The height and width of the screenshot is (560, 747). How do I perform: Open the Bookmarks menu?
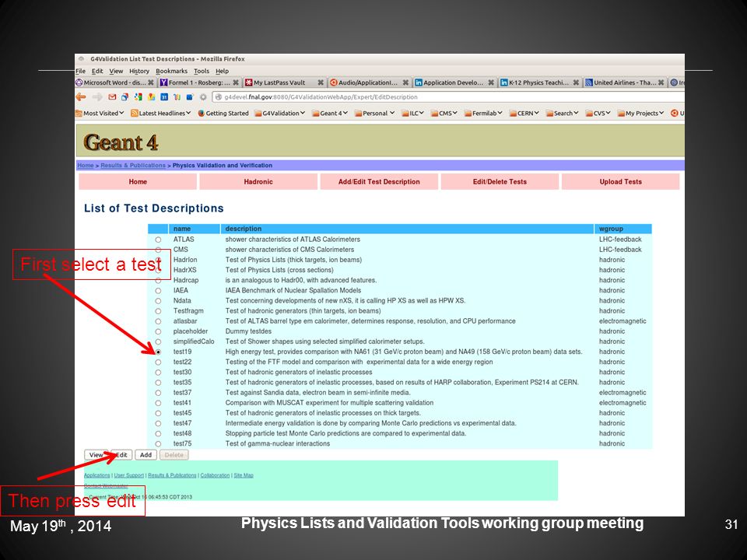[x=171, y=71]
